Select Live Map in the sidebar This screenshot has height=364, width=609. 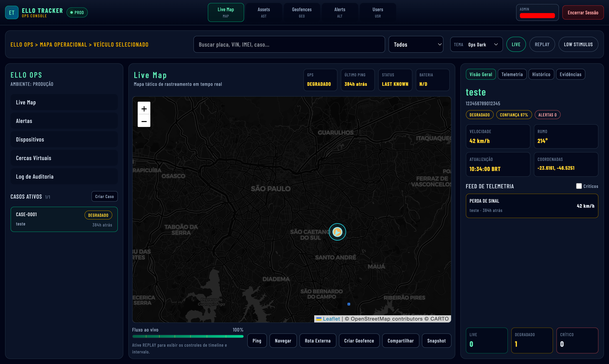tap(64, 102)
